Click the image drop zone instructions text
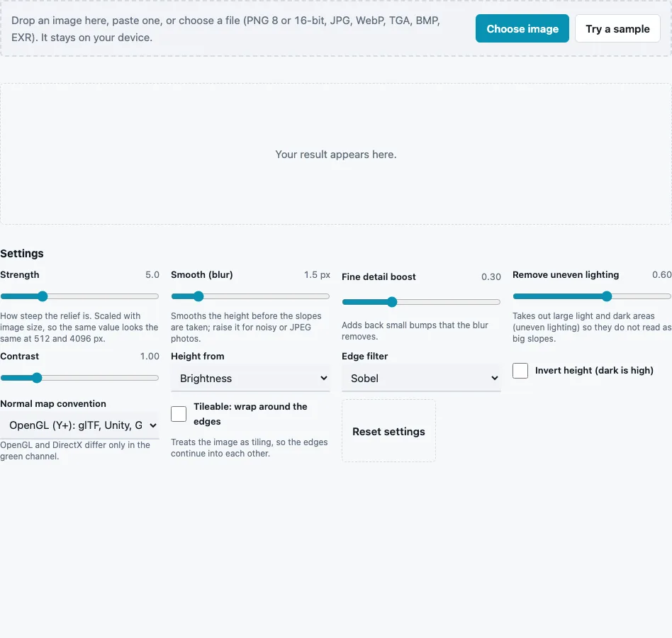The width and height of the screenshot is (672, 638). tap(226, 29)
